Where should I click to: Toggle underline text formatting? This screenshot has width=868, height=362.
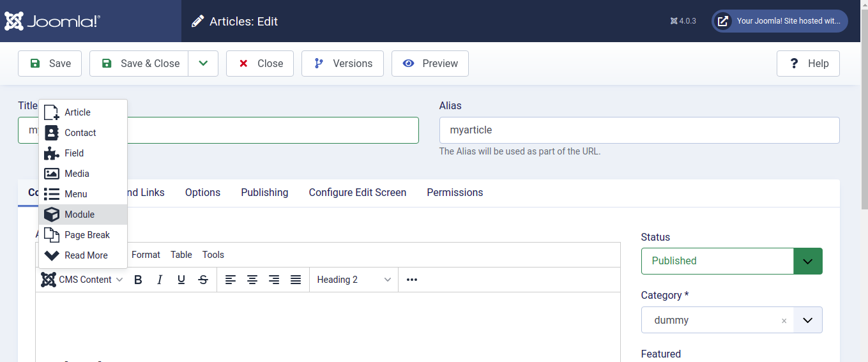tap(181, 280)
